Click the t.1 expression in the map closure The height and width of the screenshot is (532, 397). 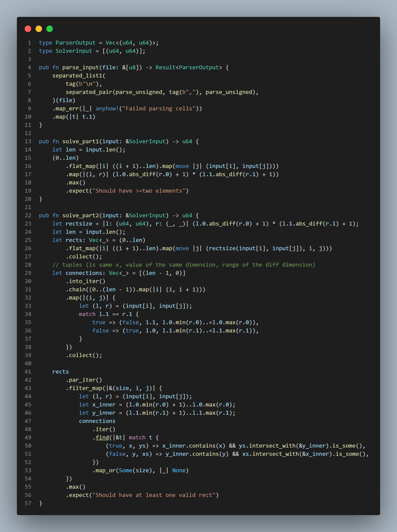coord(87,117)
